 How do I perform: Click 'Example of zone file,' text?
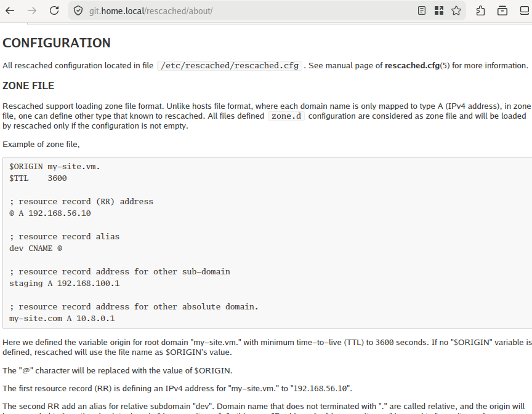click(41, 144)
